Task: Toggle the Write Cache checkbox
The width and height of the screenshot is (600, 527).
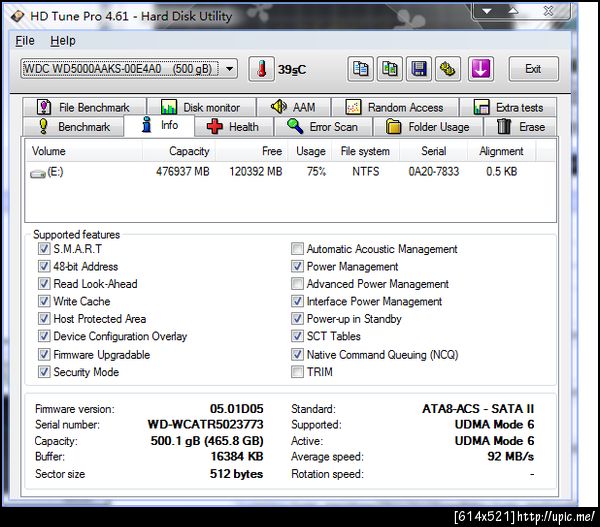Action: (44, 301)
